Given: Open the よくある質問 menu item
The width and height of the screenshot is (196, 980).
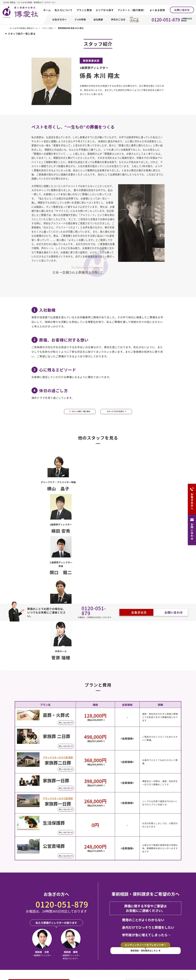Looking at the screenshot, I should 157,10.
